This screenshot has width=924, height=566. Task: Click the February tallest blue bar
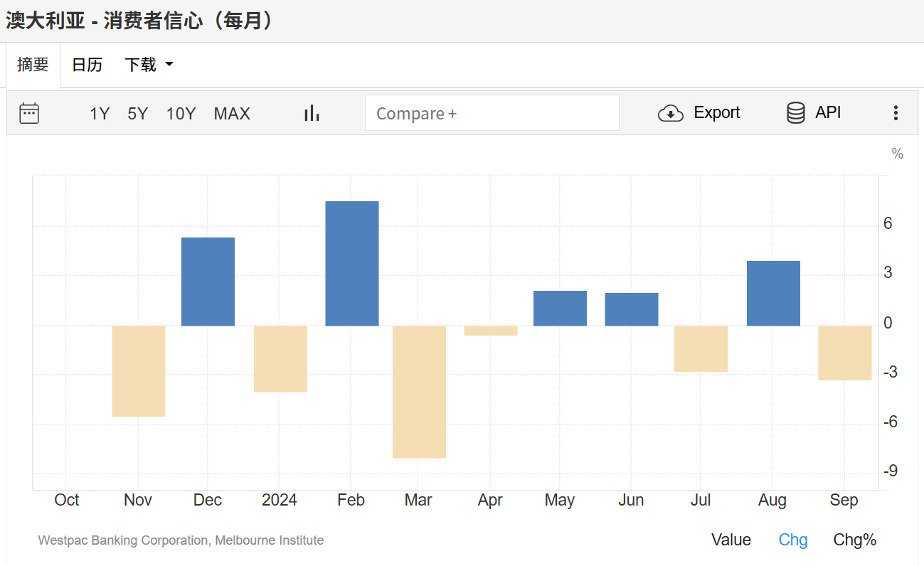pyautogui.click(x=352, y=264)
